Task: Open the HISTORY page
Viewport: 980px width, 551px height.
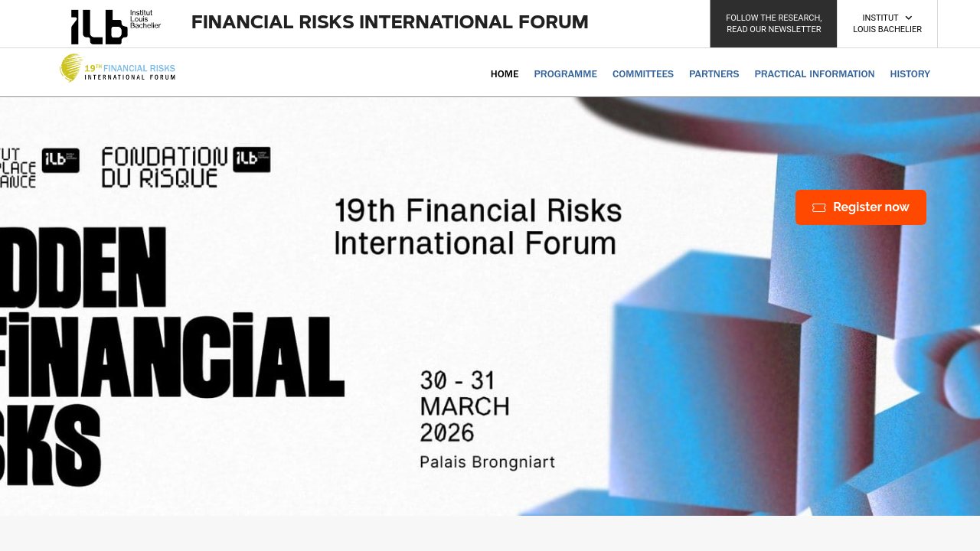Action: tap(910, 74)
